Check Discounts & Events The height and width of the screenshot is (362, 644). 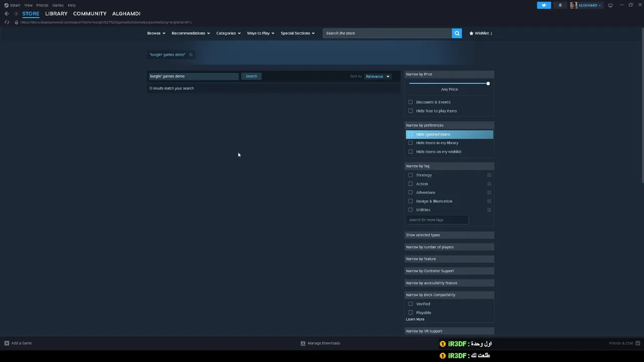coord(411,102)
